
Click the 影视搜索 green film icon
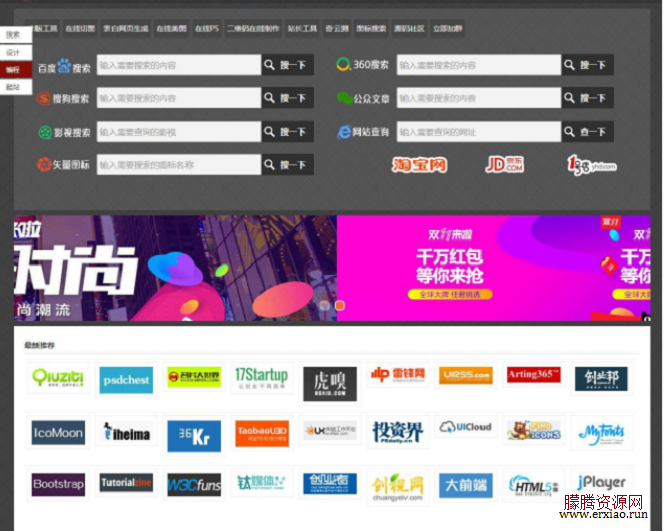click(x=45, y=132)
